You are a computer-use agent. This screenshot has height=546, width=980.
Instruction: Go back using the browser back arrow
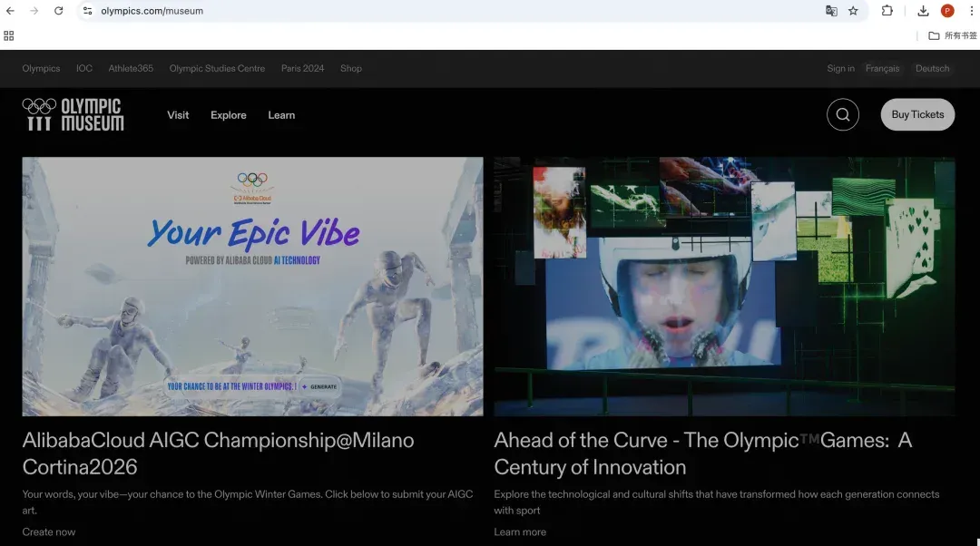click(x=10, y=11)
